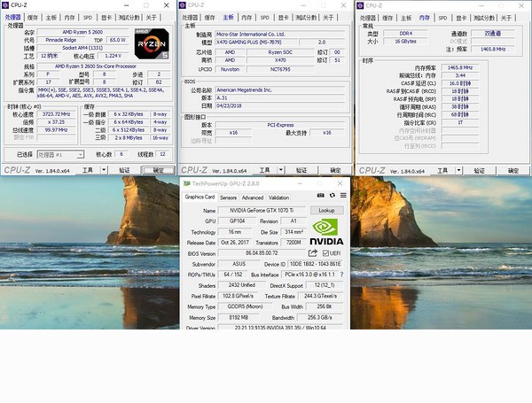
Task: Click the GDDR5 (Micron) memory type value
Action: tap(245, 306)
